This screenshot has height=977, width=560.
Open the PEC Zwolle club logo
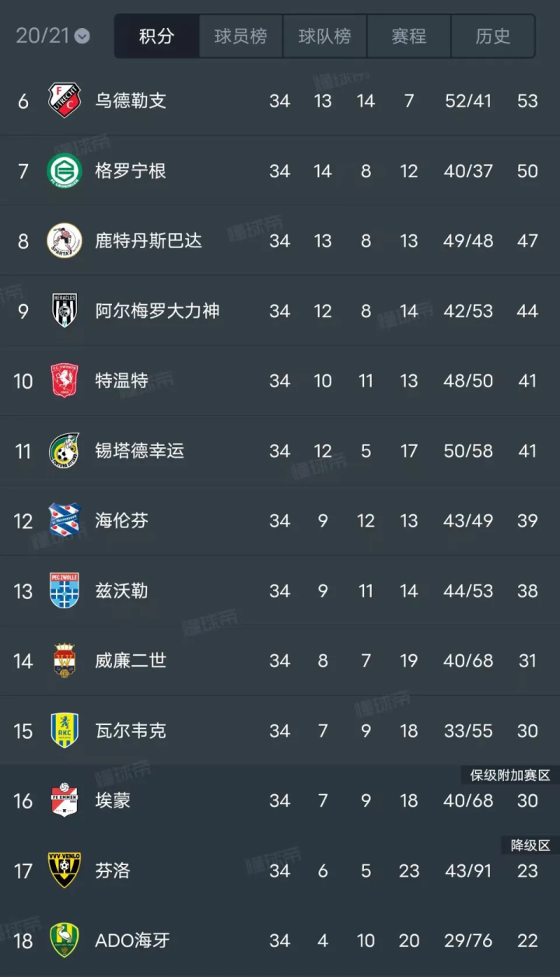pos(65,590)
